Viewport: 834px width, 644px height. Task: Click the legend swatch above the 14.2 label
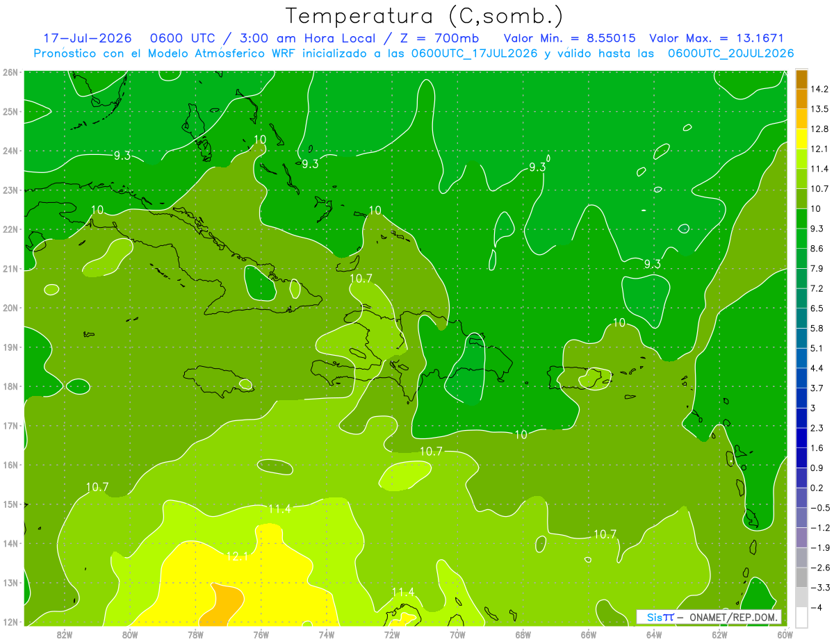(x=801, y=79)
